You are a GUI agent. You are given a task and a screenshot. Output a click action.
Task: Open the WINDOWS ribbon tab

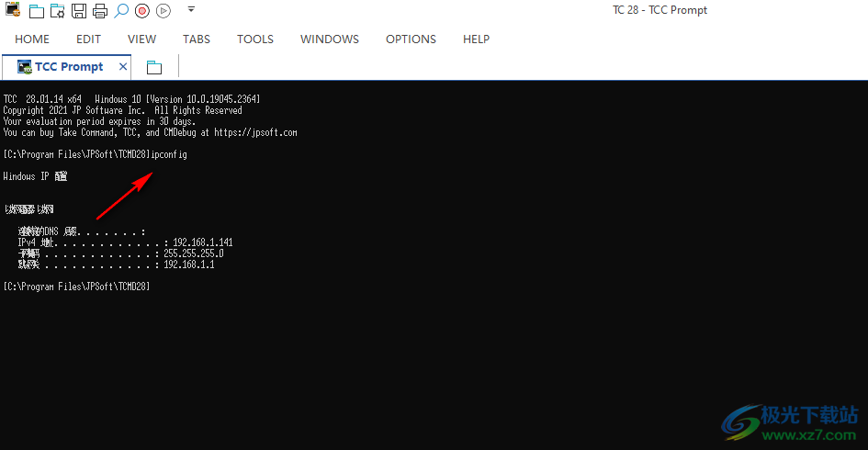tap(330, 39)
